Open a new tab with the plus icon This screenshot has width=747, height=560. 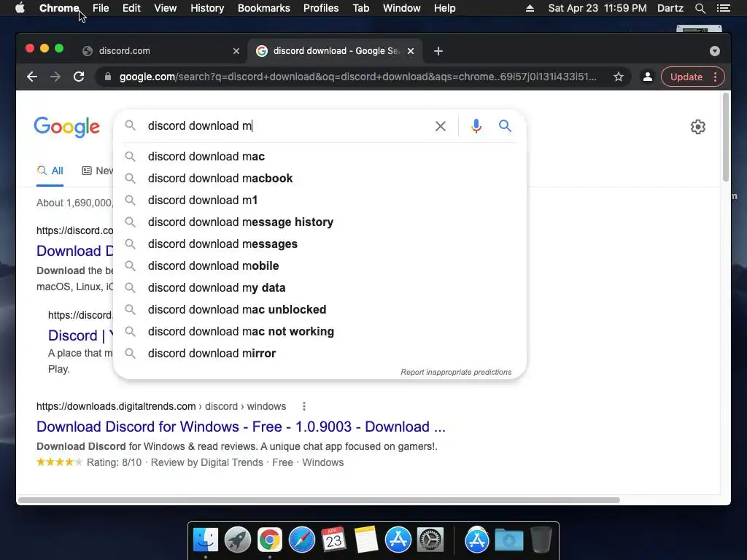[438, 51]
